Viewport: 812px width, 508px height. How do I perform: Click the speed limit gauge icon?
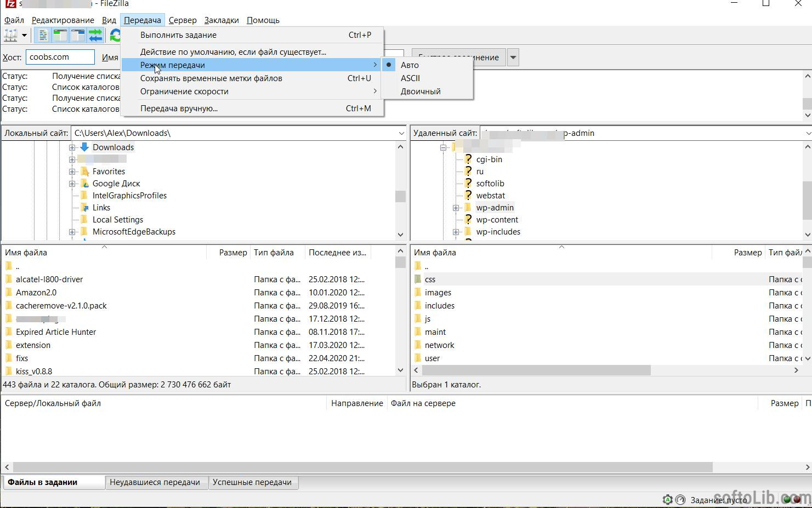pos(680,500)
